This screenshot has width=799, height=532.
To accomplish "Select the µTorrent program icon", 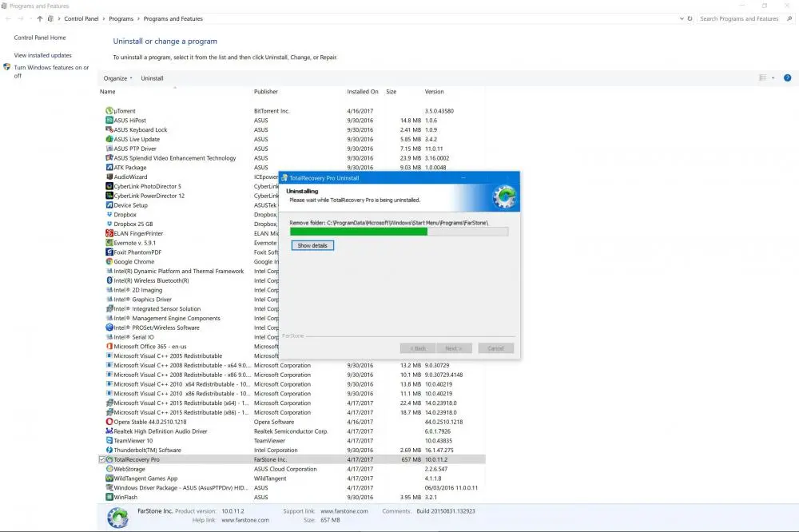I will pyautogui.click(x=109, y=110).
